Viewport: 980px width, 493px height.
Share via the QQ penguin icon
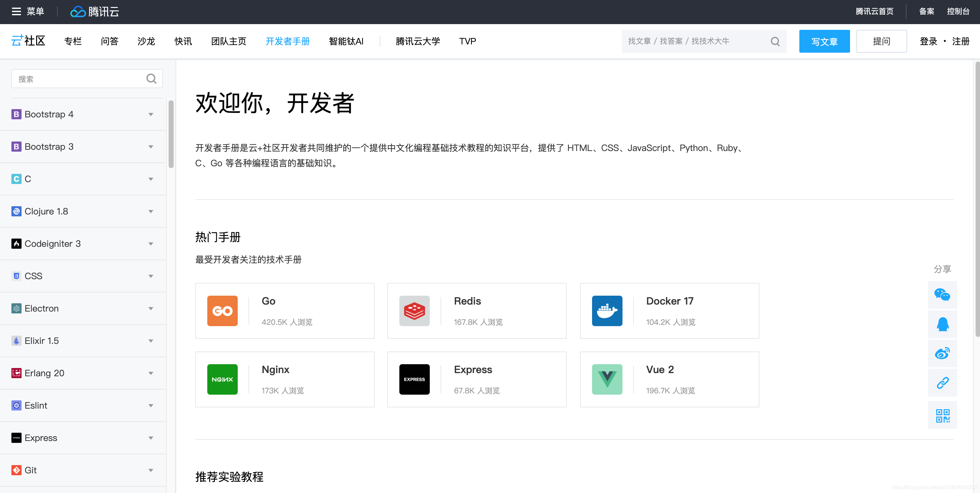point(942,324)
